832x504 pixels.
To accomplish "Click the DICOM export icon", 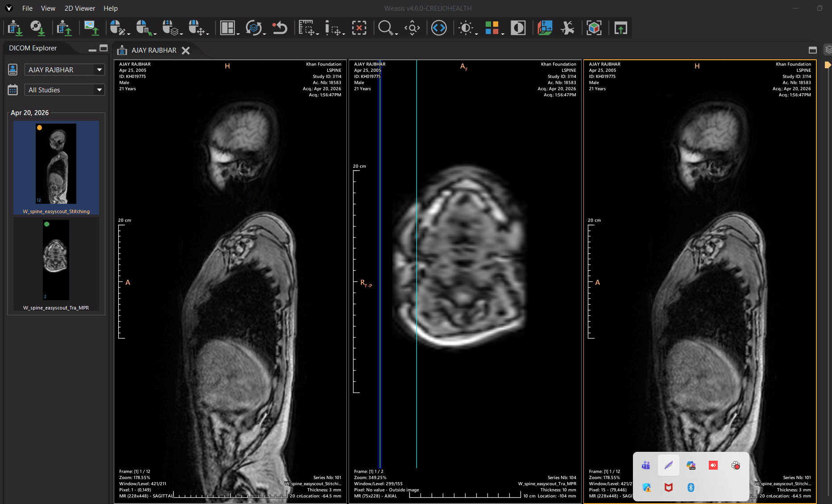I will (64, 28).
